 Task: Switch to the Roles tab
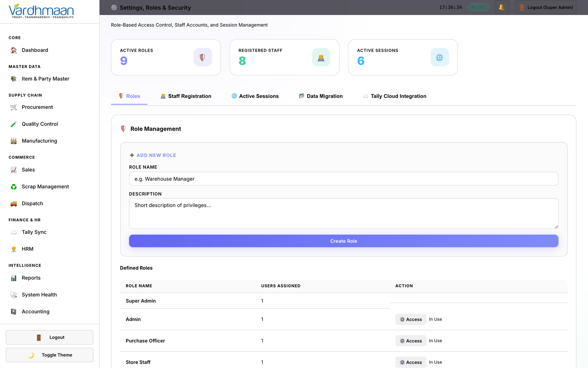(x=129, y=96)
